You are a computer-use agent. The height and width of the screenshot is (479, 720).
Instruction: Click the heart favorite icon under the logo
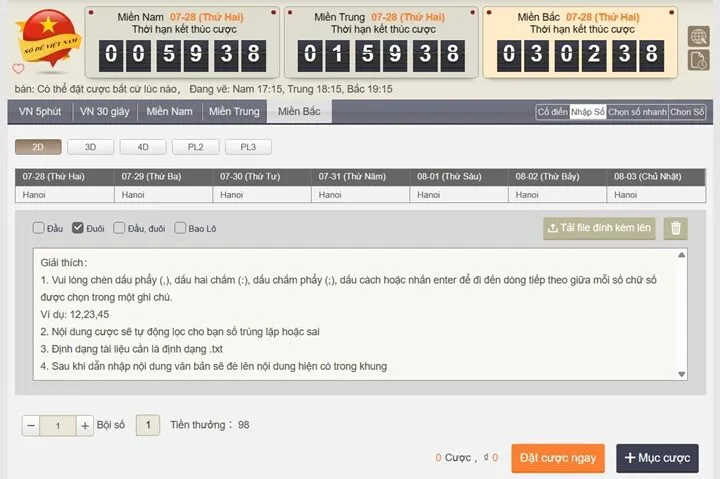[18, 69]
